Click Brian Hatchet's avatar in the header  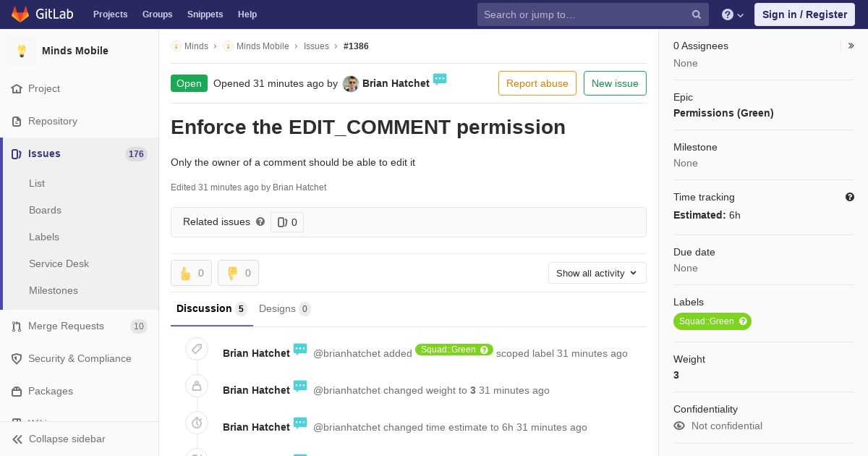point(351,84)
